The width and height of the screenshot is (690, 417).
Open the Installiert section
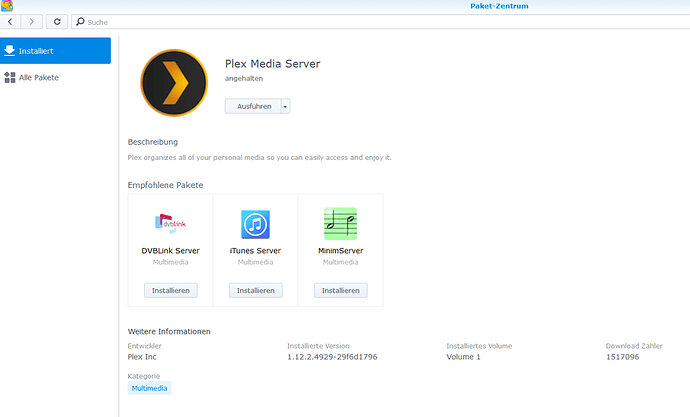coord(55,51)
